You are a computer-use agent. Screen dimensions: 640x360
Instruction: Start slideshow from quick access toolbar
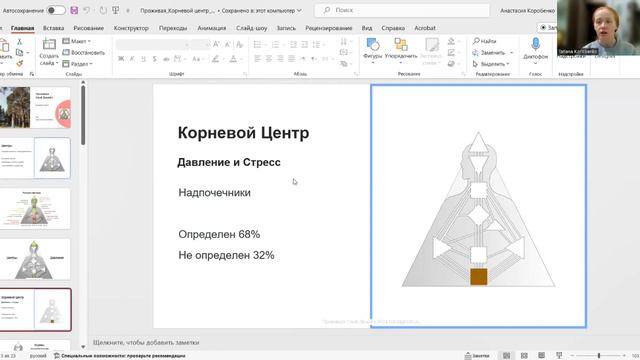click(x=116, y=10)
